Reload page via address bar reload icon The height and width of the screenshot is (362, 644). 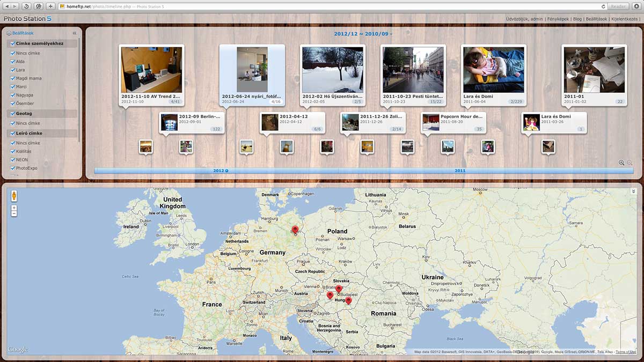(604, 6)
